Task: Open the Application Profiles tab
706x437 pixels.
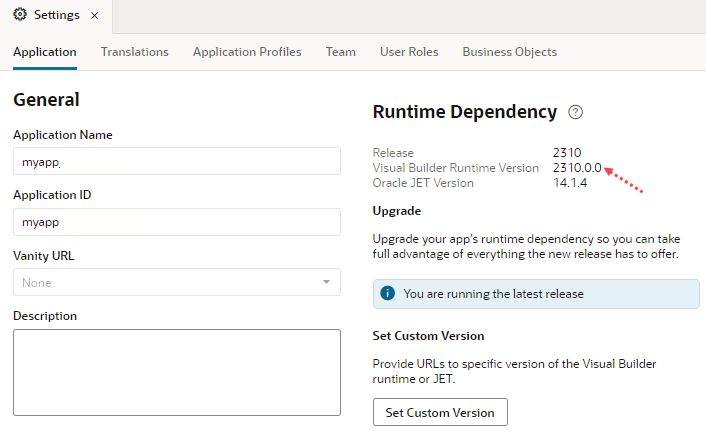Action: (x=247, y=52)
